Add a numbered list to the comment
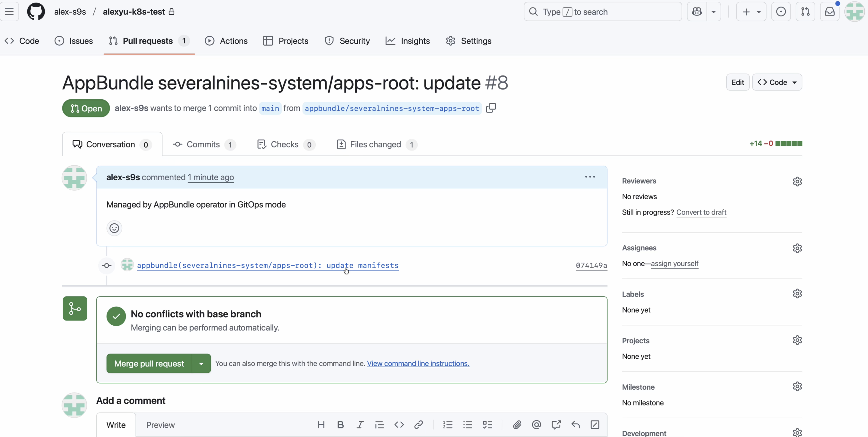868x437 pixels. (448, 425)
